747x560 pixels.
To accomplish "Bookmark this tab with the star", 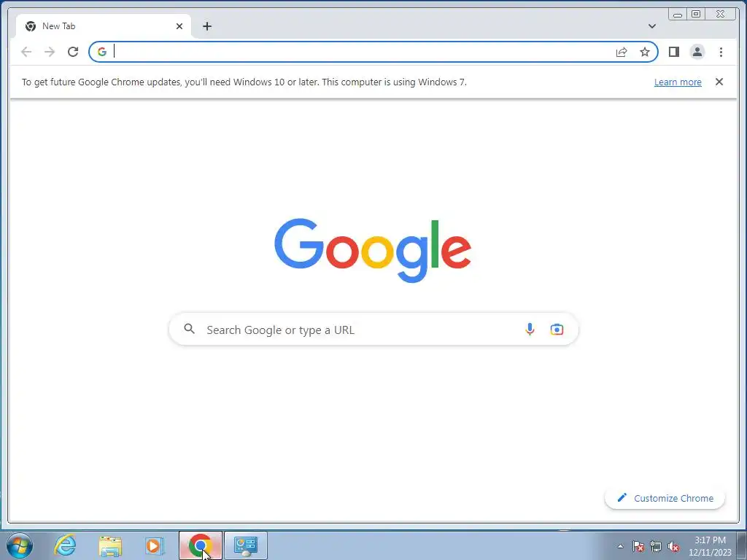I will [x=645, y=52].
